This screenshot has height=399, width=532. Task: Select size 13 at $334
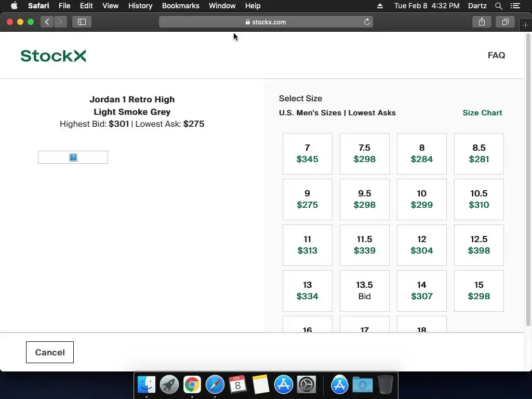pyautogui.click(x=308, y=291)
